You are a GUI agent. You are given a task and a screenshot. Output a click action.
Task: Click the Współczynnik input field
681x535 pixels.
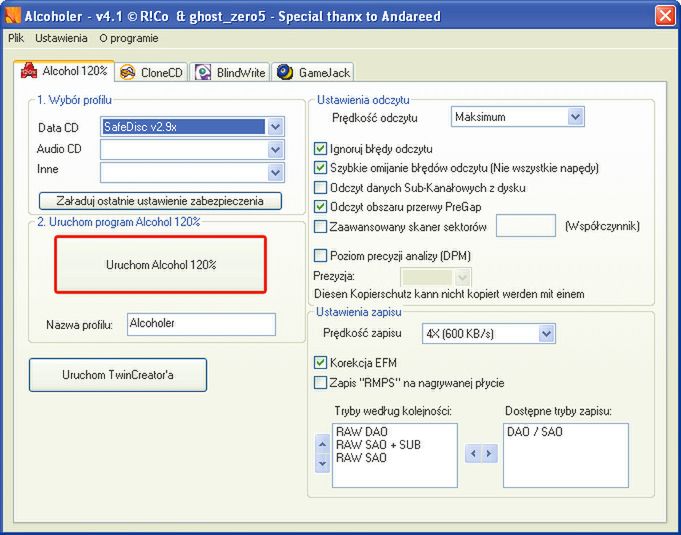[x=526, y=225]
